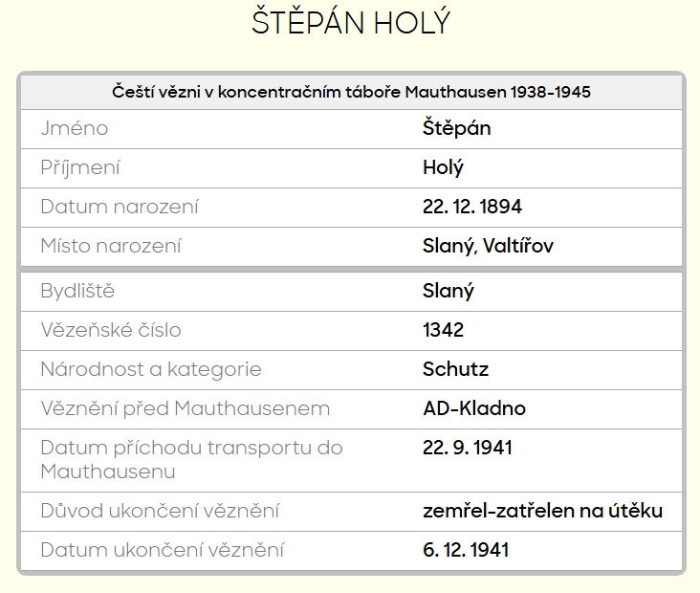
Task: Click the ŠTĚPÁN HOLÝ page heading
Action: tap(350, 24)
